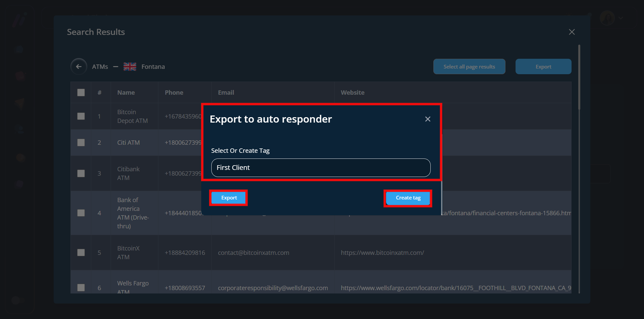This screenshot has height=319, width=644.
Task: Click Select all page results button
Action: (x=469, y=66)
